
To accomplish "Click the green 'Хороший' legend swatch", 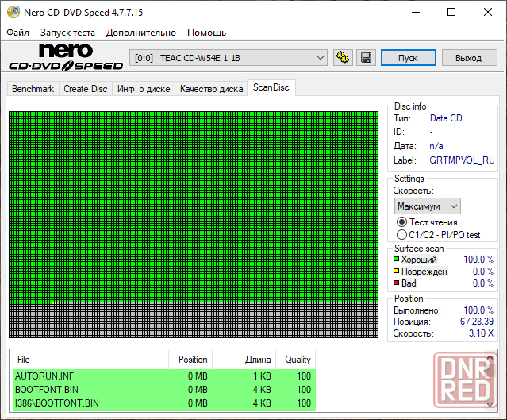I will click(397, 260).
